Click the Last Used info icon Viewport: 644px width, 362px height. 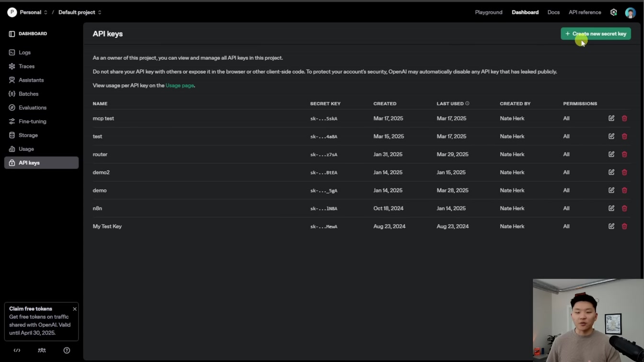click(x=467, y=103)
